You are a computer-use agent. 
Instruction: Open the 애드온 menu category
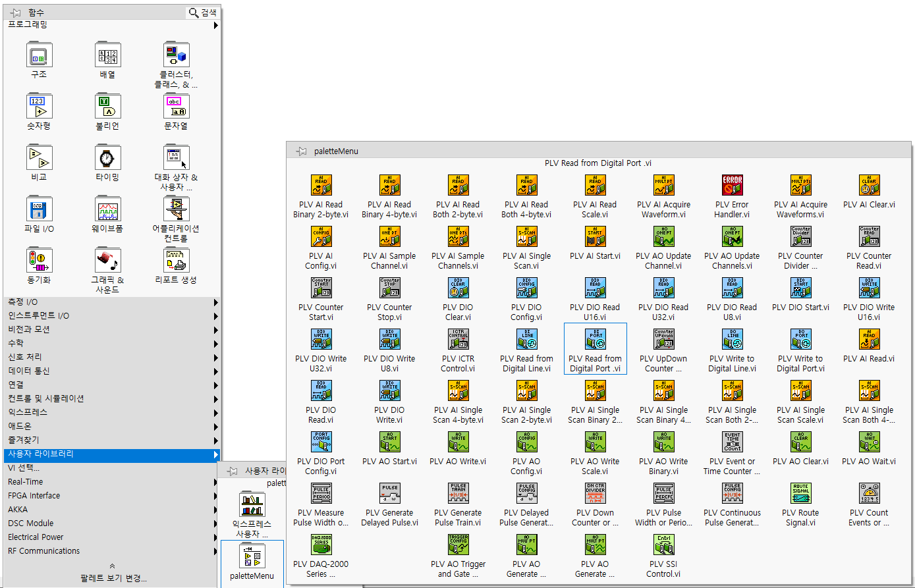pos(112,427)
